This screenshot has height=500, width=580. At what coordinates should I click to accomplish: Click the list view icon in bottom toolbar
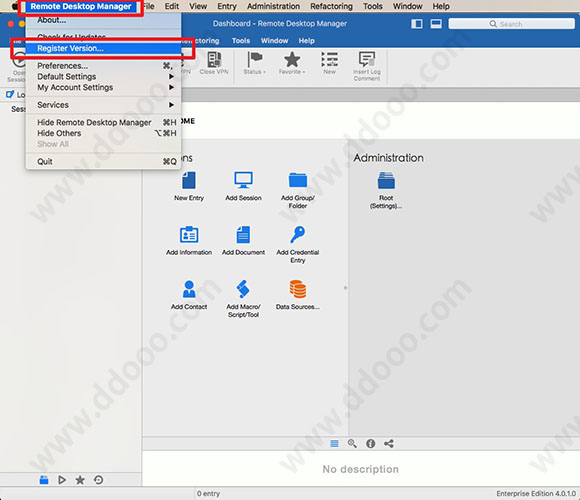pos(334,443)
